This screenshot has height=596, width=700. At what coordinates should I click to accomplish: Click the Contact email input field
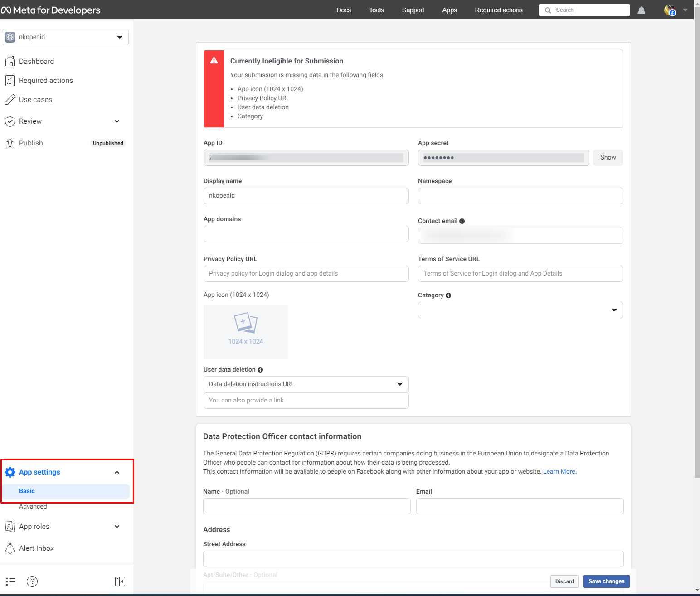[x=520, y=236]
